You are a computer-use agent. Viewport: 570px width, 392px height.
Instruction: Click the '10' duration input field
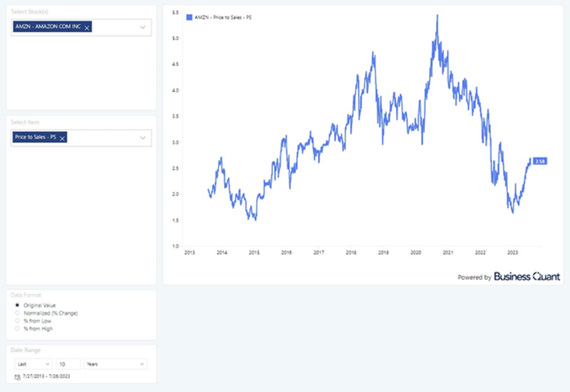(68, 364)
